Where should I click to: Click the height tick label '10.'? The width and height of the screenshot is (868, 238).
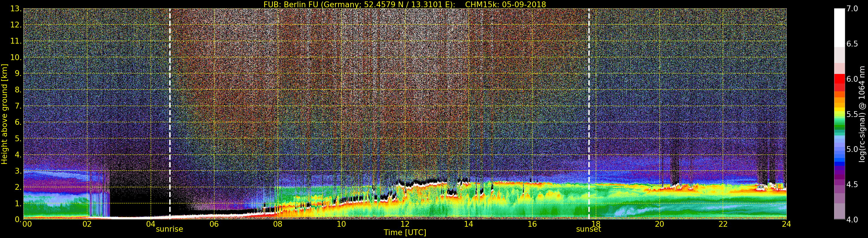pyautogui.click(x=16, y=57)
